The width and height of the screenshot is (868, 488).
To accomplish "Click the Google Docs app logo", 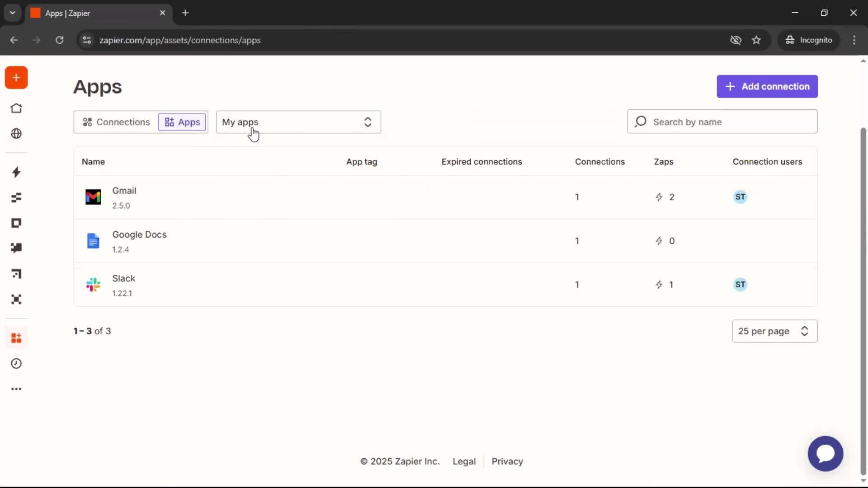I will 93,241.
